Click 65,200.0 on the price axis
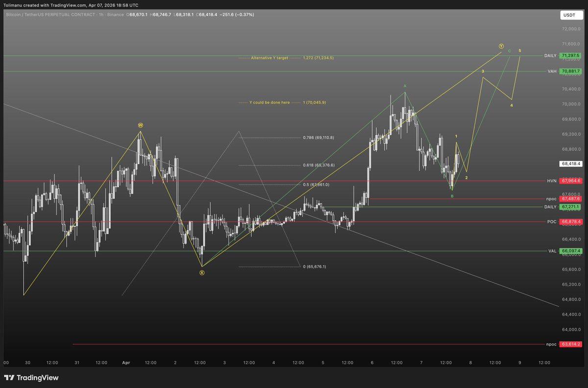Screen dimensions: 588x388 (x=571, y=284)
